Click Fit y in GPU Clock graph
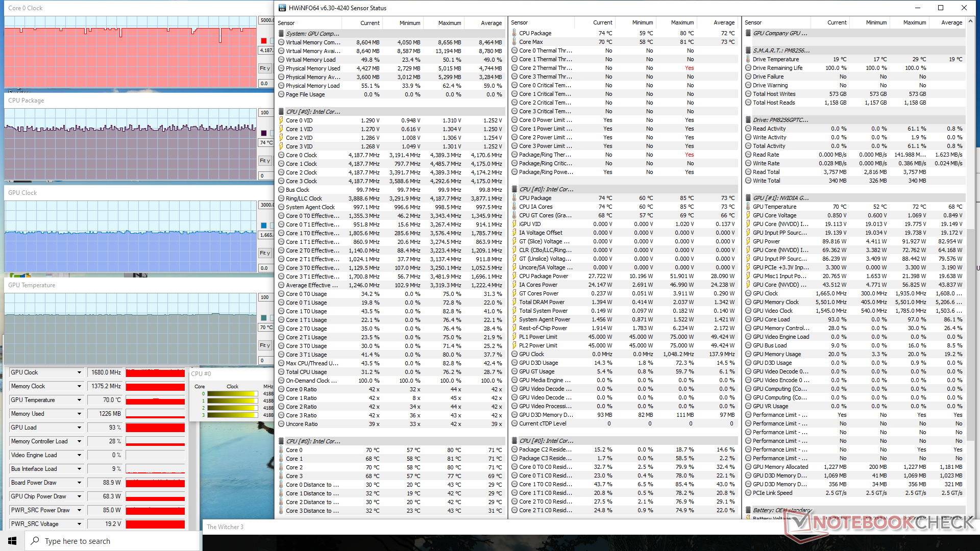Viewport: 980px width, 551px height. pyautogui.click(x=265, y=253)
